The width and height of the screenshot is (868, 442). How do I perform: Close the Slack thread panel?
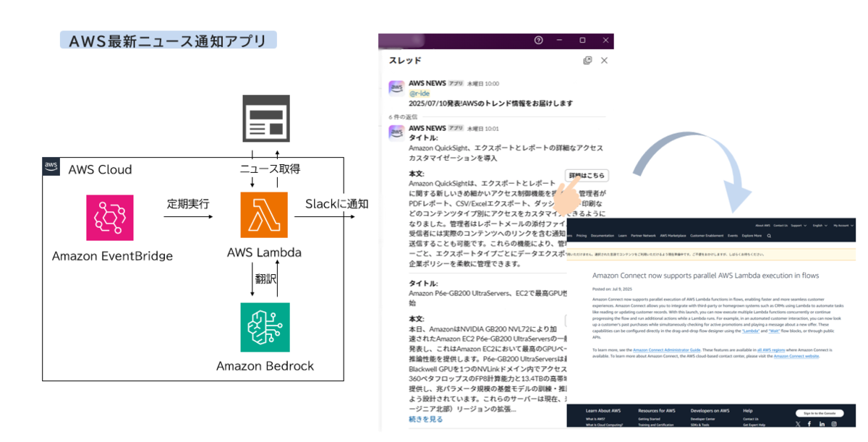604,61
